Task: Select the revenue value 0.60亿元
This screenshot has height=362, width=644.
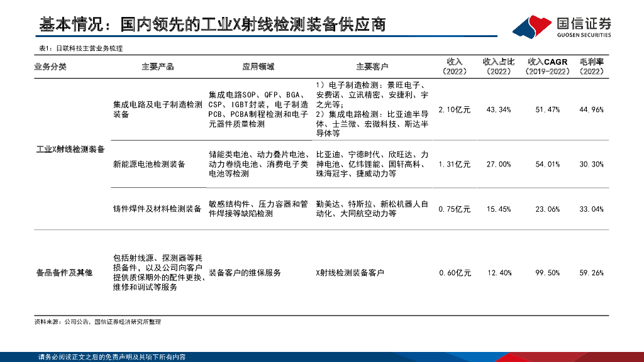Action: tap(455, 273)
